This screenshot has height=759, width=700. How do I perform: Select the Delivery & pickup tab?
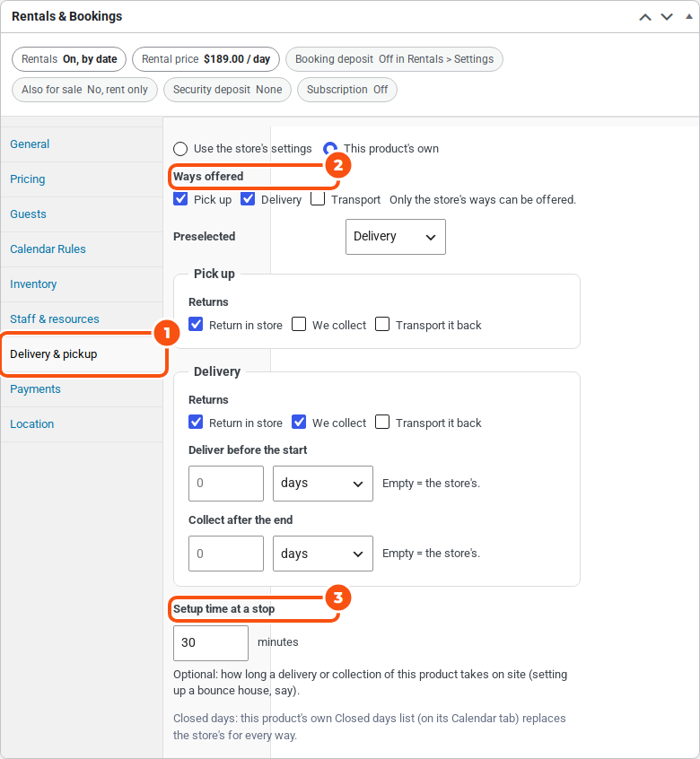coord(82,353)
